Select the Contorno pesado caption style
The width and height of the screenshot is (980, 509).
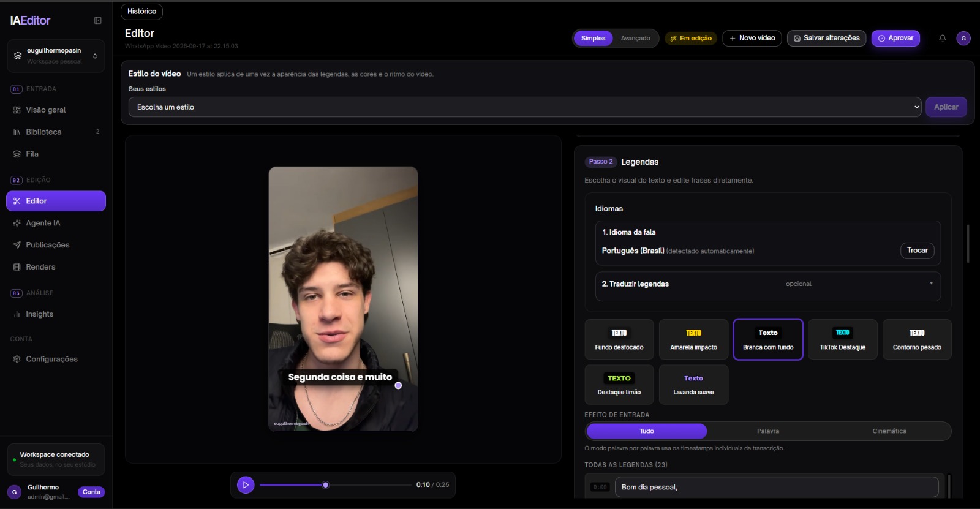pos(917,339)
